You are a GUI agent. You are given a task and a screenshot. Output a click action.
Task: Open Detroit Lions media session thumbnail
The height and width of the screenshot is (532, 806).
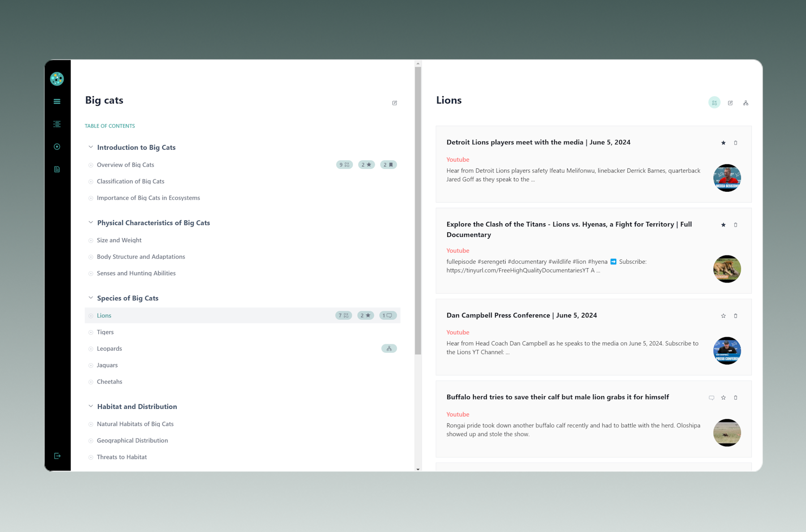pyautogui.click(x=727, y=178)
